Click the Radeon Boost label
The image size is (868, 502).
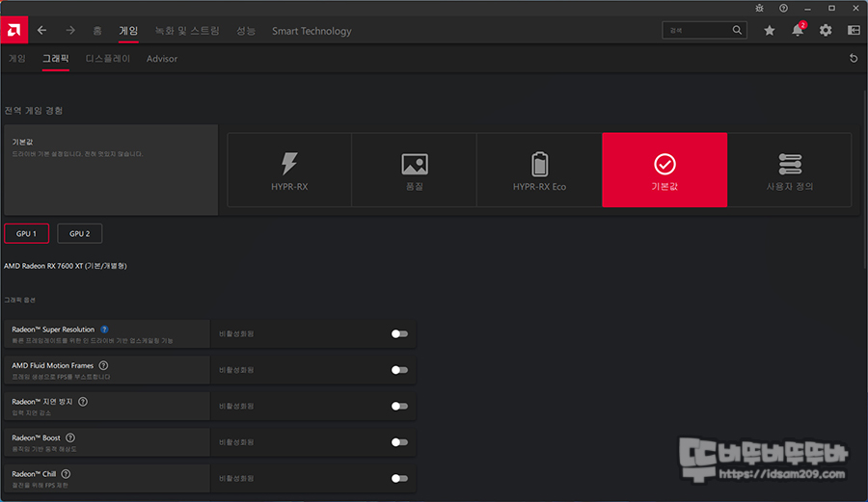36,437
